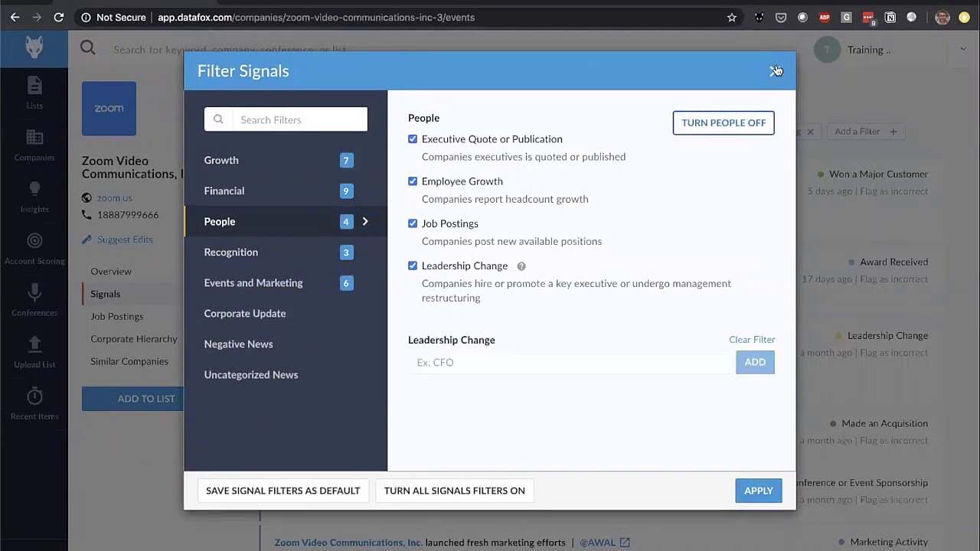Viewport: 980px width, 551px height.
Task: Uncheck the Employee Growth checkbox
Action: point(413,181)
